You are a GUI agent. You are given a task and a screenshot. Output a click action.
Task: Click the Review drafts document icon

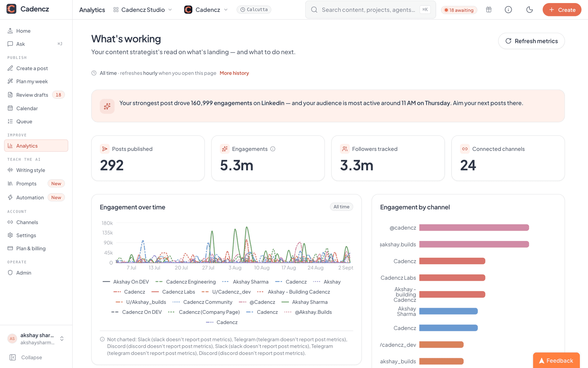pos(10,95)
